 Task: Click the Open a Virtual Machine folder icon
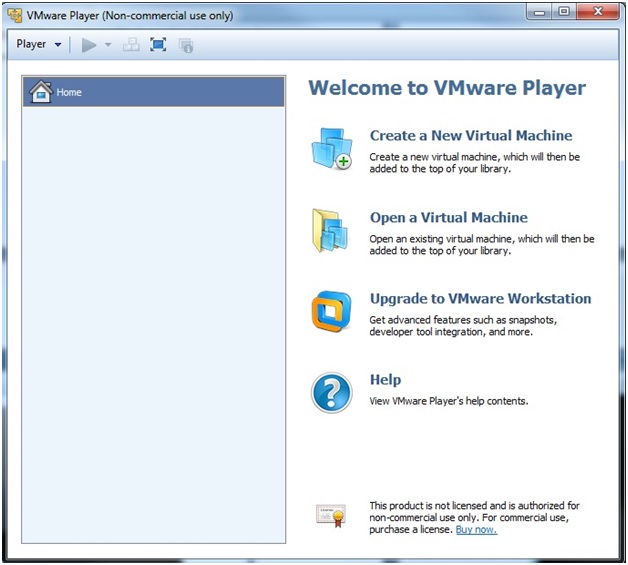pos(330,230)
